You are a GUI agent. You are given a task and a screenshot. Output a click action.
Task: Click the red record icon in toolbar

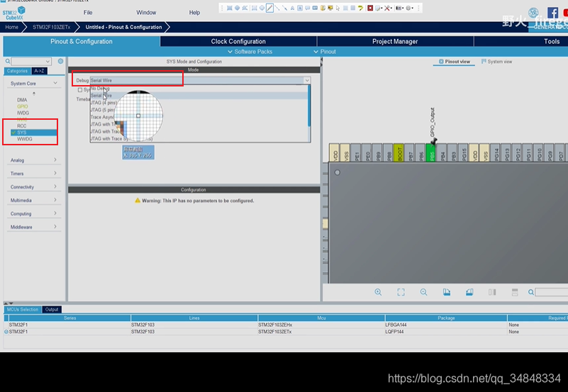pyautogui.click(x=370, y=8)
